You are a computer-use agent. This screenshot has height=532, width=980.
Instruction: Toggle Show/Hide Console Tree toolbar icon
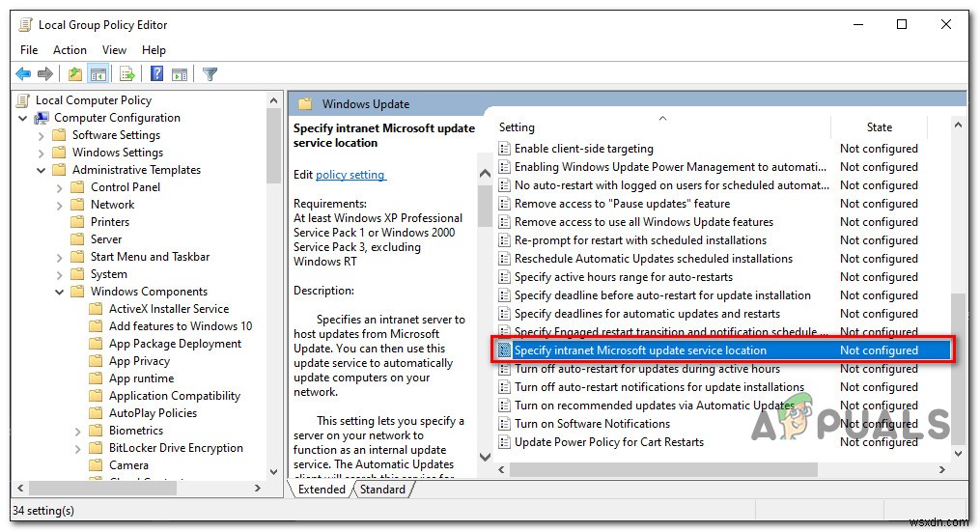tap(98, 74)
